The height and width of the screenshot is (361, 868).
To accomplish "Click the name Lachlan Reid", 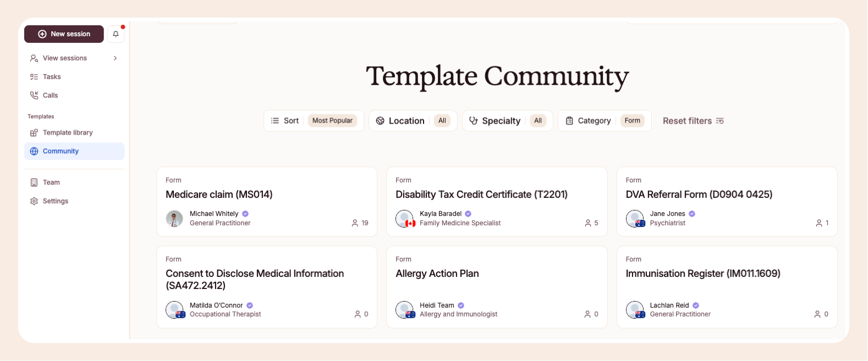I will tap(669, 306).
